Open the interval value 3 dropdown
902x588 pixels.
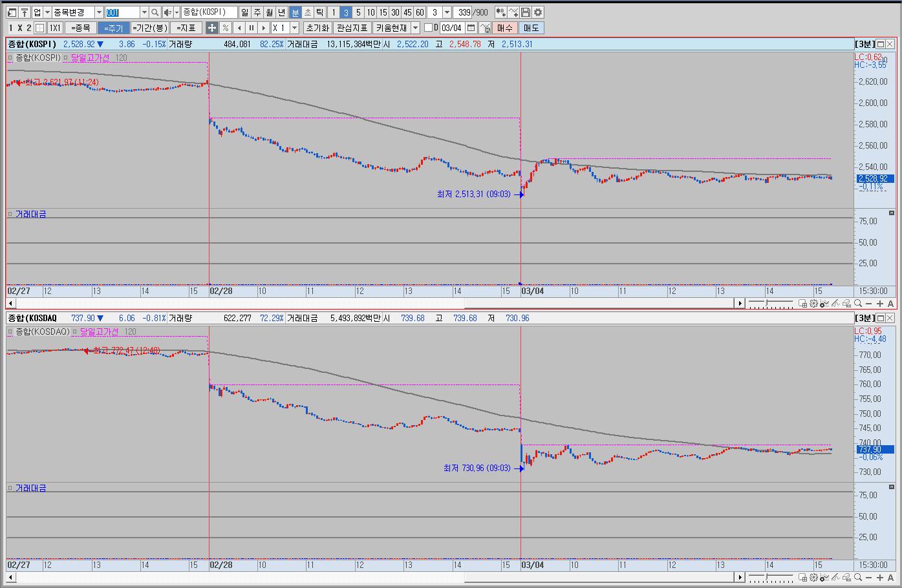pos(447,12)
